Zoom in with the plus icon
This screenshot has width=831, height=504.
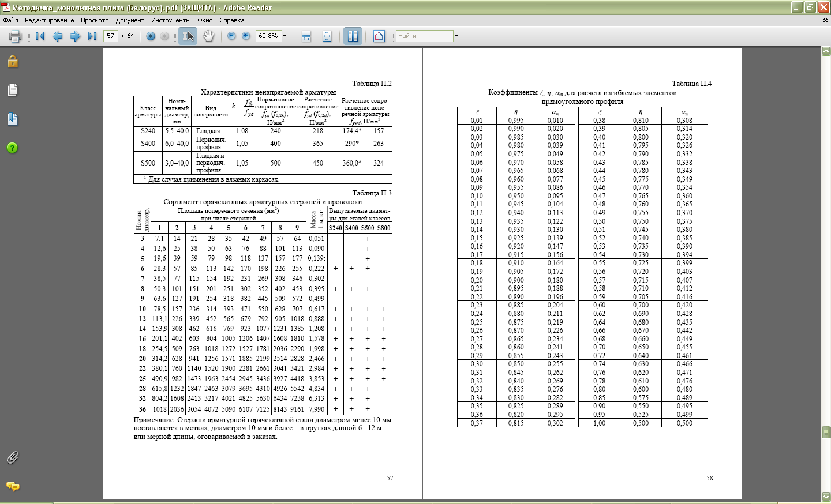[246, 36]
